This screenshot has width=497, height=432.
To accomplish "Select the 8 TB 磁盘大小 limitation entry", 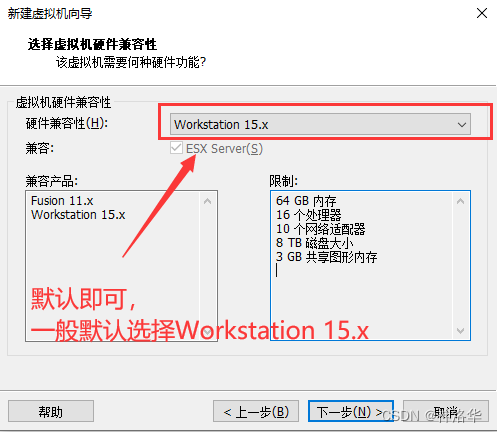I will [x=315, y=243].
